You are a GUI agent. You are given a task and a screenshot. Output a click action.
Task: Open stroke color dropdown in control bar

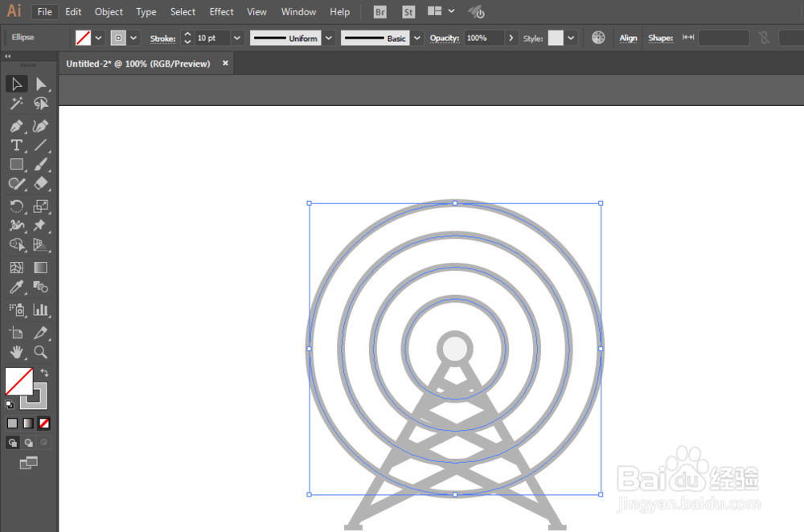pyautogui.click(x=133, y=38)
